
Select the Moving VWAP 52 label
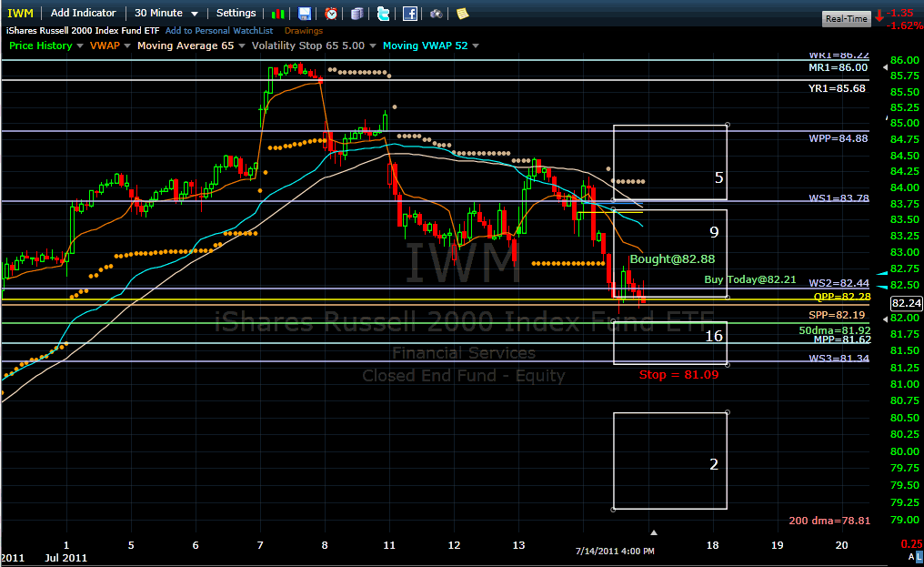coord(425,46)
